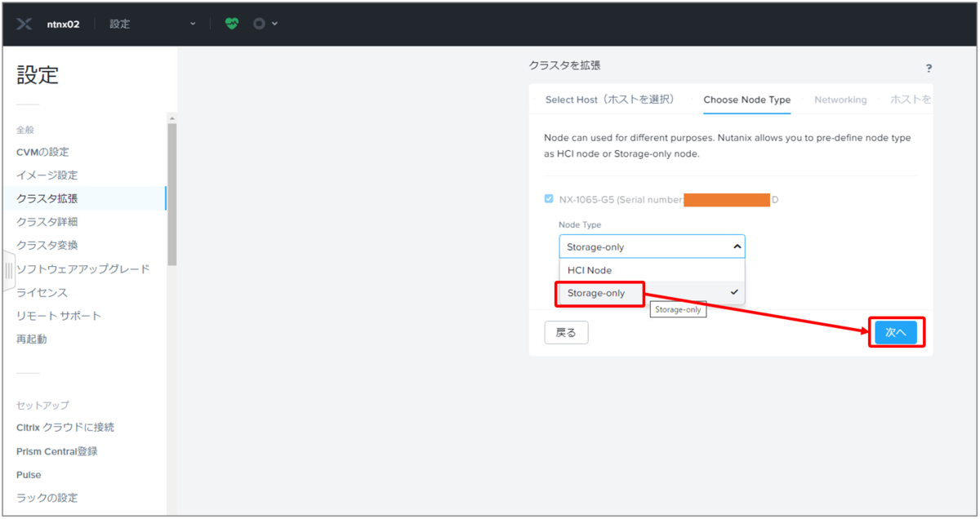The width and height of the screenshot is (980, 519).
Task: Open ソフトウェアアップグレード in sidebar
Action: coord(82,268)
